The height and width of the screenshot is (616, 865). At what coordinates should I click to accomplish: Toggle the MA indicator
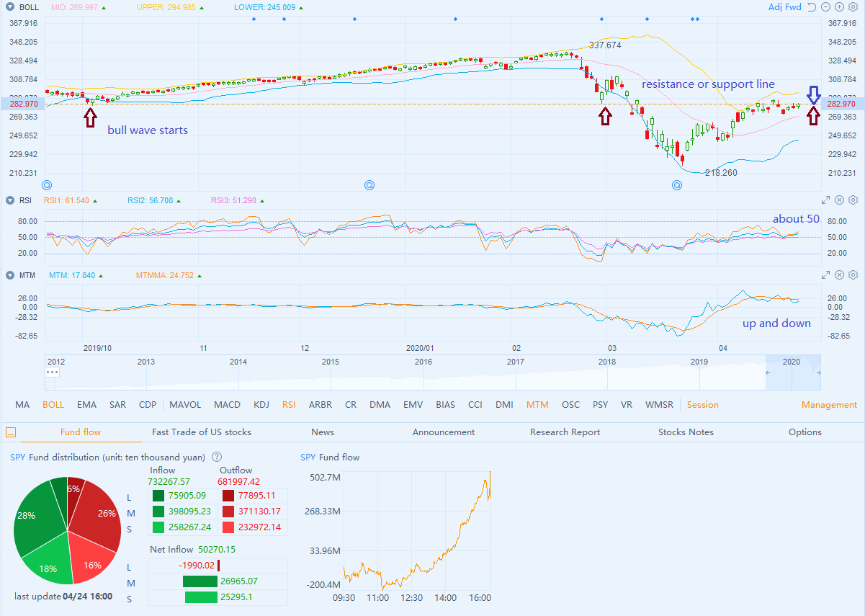pos(22,405)
